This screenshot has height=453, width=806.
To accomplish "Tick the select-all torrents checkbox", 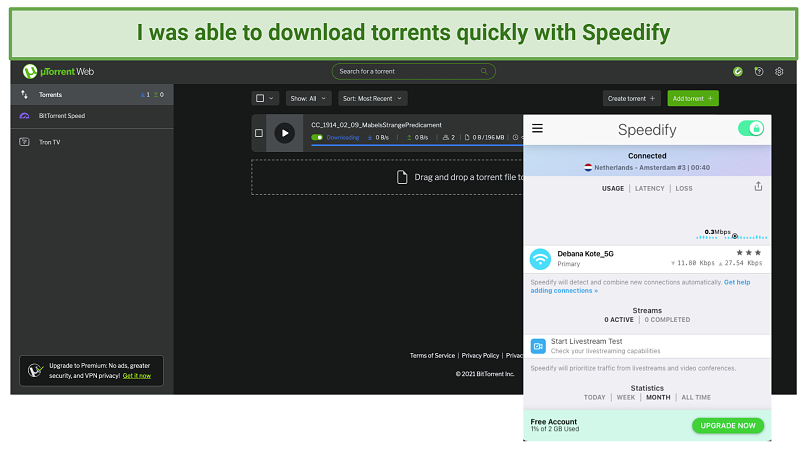I will coord(260,98).
